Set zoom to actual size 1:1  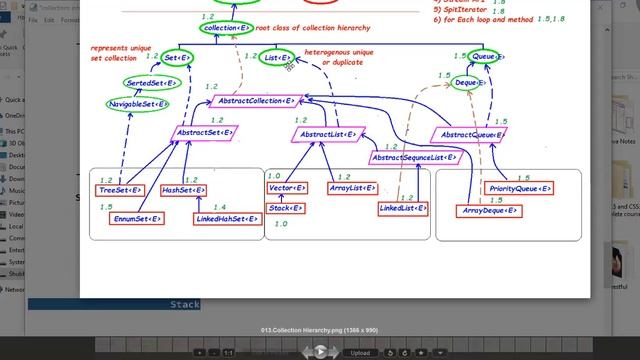pyautogui.click(x=228, y=353)
